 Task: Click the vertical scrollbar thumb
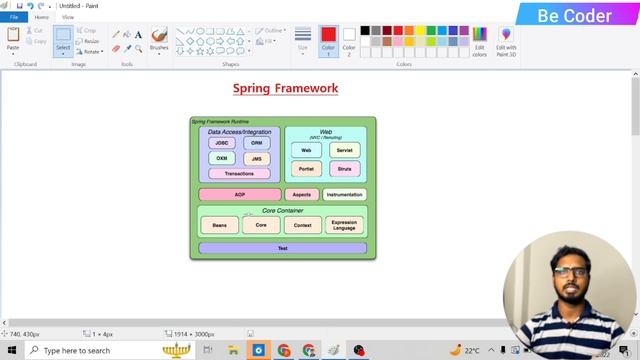636,106
